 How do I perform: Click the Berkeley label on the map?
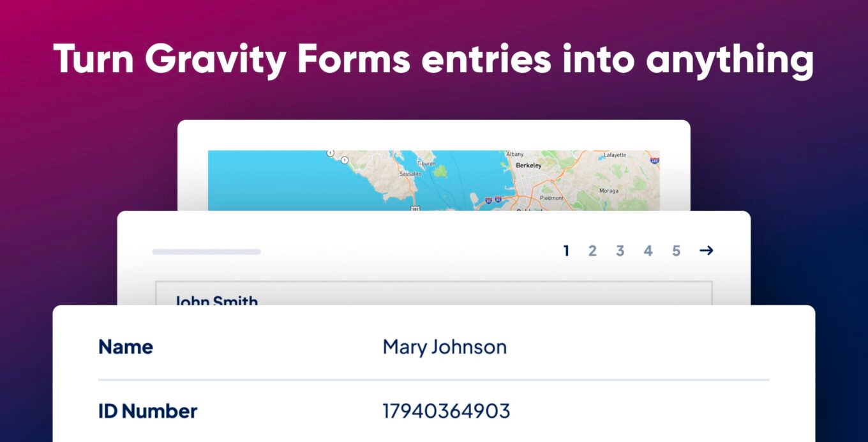point(528,165)
